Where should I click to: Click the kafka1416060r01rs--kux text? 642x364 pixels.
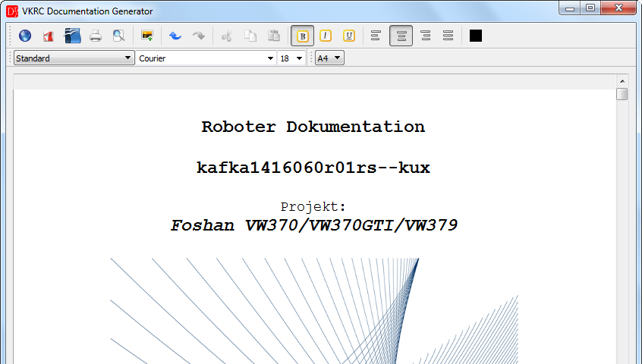313,168
